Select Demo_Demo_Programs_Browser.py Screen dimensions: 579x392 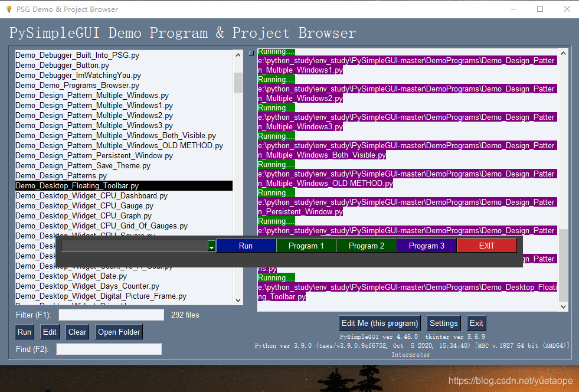(124, 86)
